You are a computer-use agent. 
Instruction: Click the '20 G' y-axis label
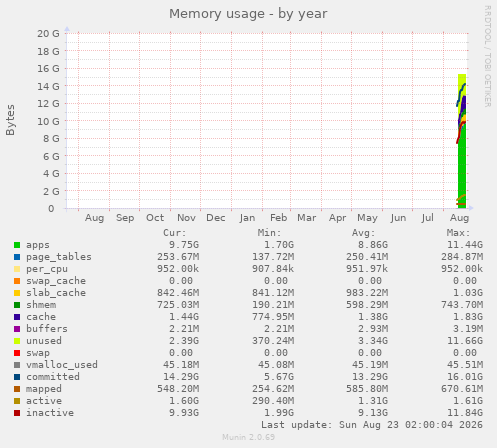pos(48,34)
